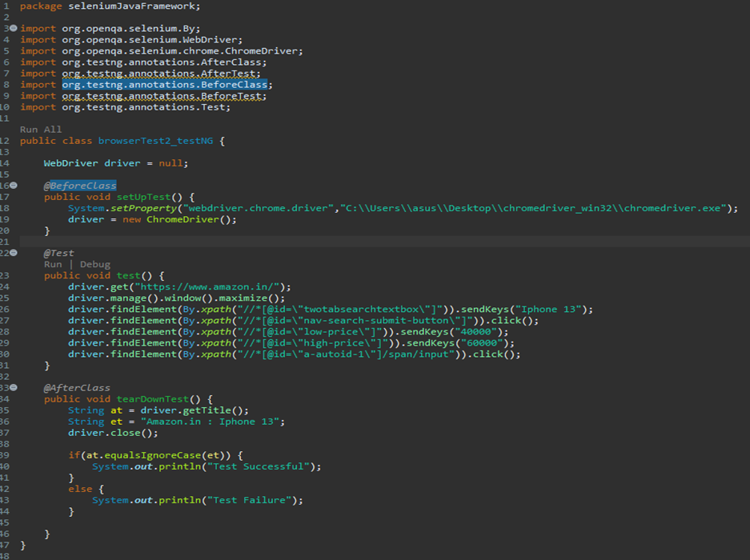Click the twotabsearchtextbox xpath string
Viewport: 750px width, 560px height.
click(x=340, y=310)
